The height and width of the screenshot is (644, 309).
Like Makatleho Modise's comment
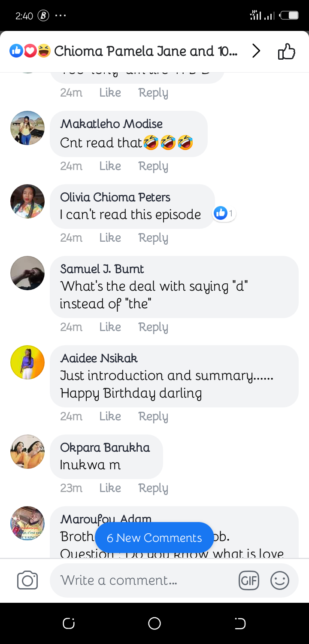pyautogui.click(x=110, y=166)
